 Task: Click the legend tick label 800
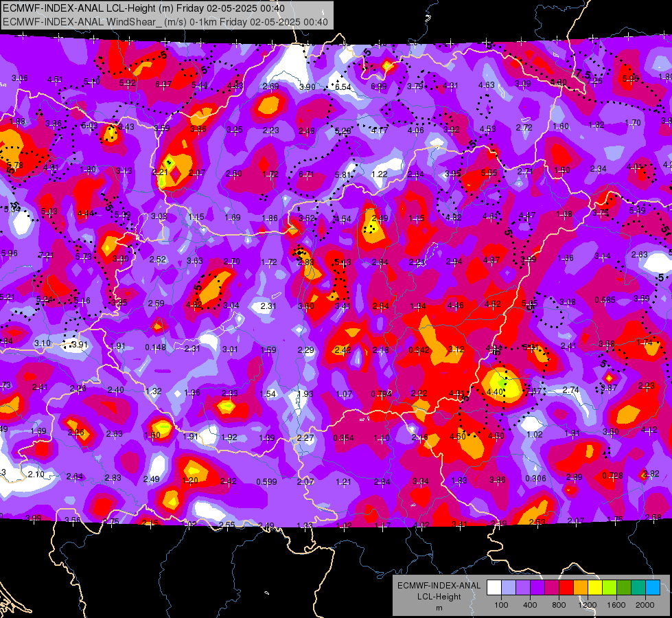pos(559,605)
